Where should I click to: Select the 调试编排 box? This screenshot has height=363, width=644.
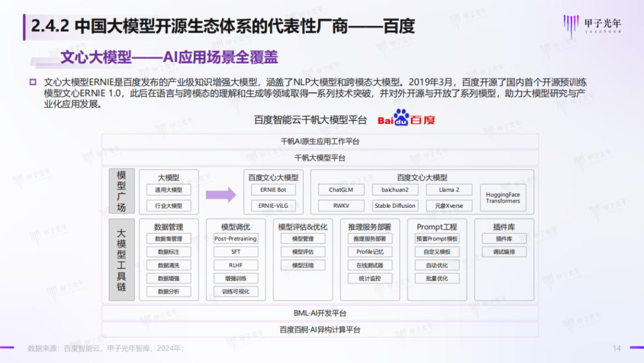504,252
